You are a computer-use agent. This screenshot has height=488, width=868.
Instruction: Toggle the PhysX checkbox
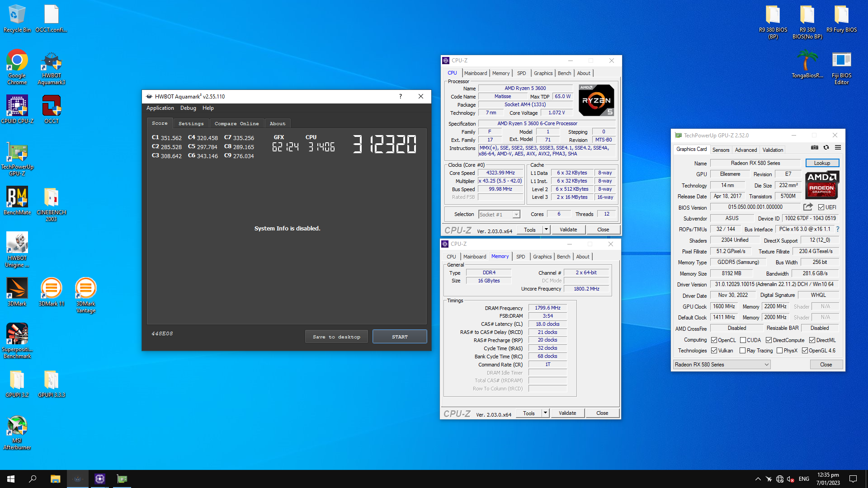tap(779, 351)
